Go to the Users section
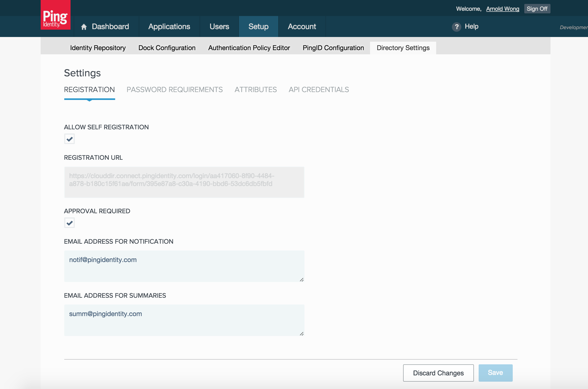Screen dimensions: 588x389 219,26
